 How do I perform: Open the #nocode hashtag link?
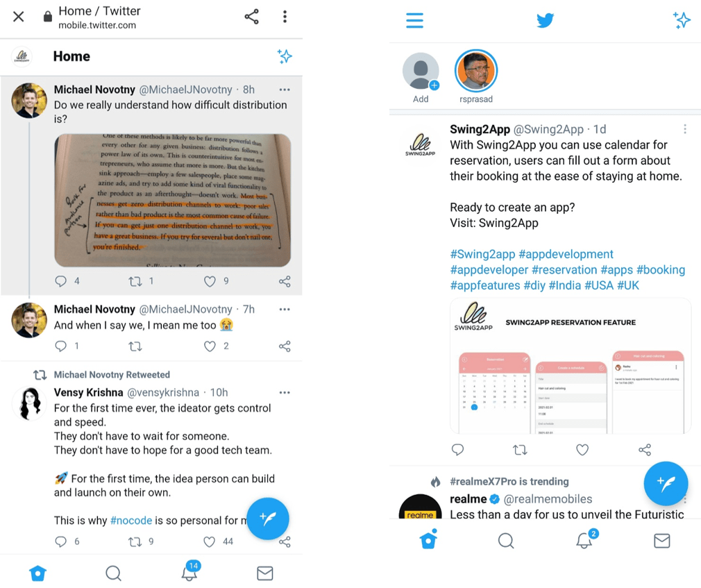tap(131, 521)
